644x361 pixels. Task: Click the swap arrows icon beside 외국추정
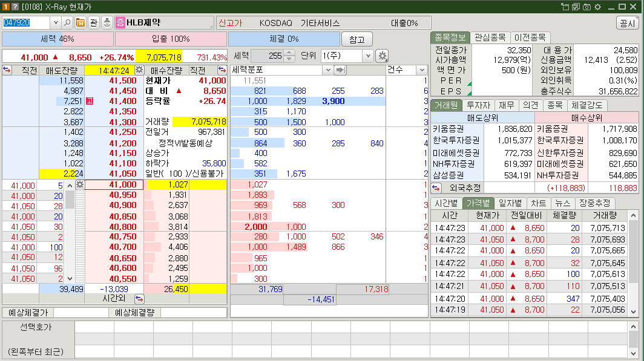coord(436,188)
